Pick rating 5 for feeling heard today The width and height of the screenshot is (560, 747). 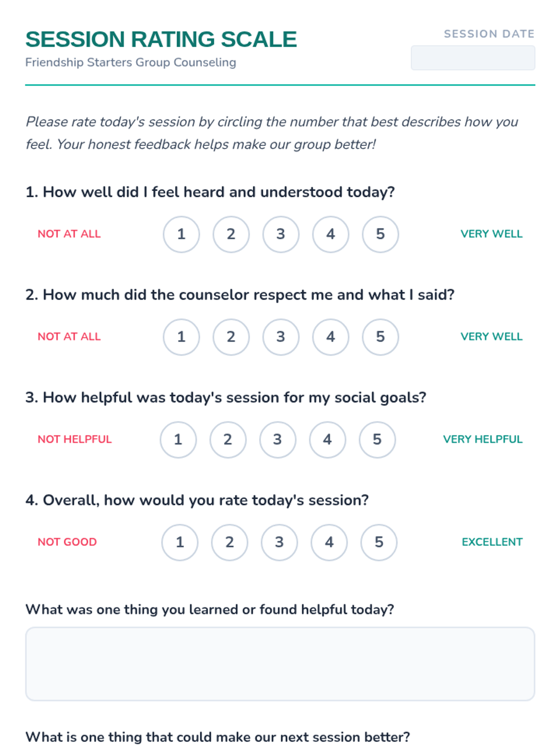coord(380,234)
